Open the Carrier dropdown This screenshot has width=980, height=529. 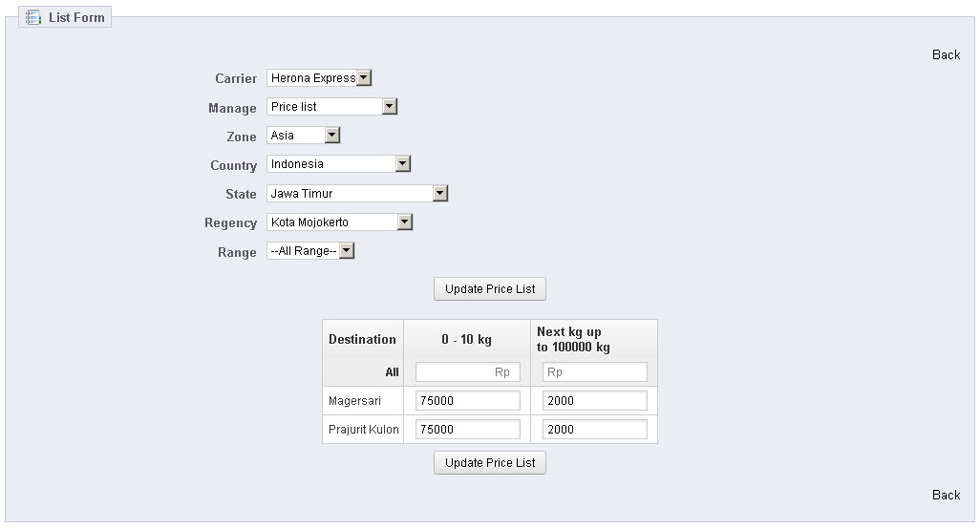coord(319,78)
